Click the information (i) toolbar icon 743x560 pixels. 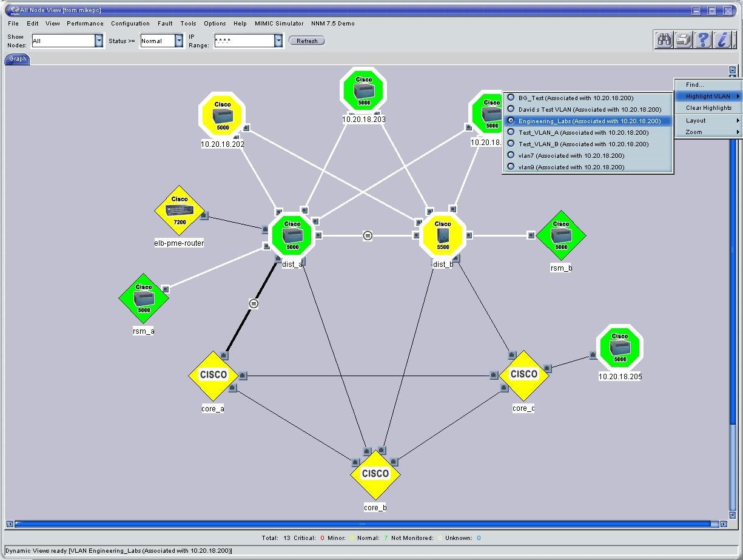click(722, 39)
